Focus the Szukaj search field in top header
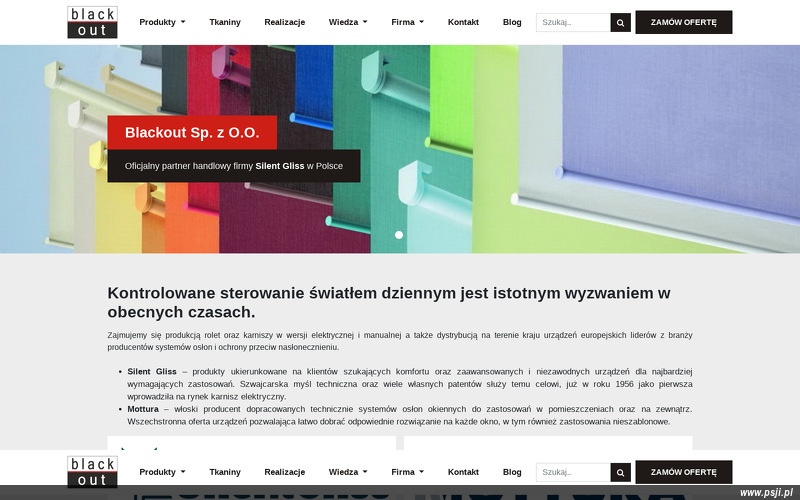 pyautogui.click(x=573, y=22)
